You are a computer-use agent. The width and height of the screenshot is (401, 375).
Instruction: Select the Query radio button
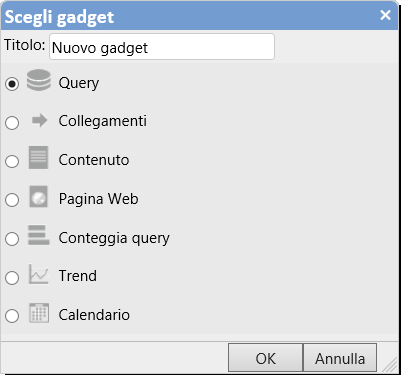[12, 84]
